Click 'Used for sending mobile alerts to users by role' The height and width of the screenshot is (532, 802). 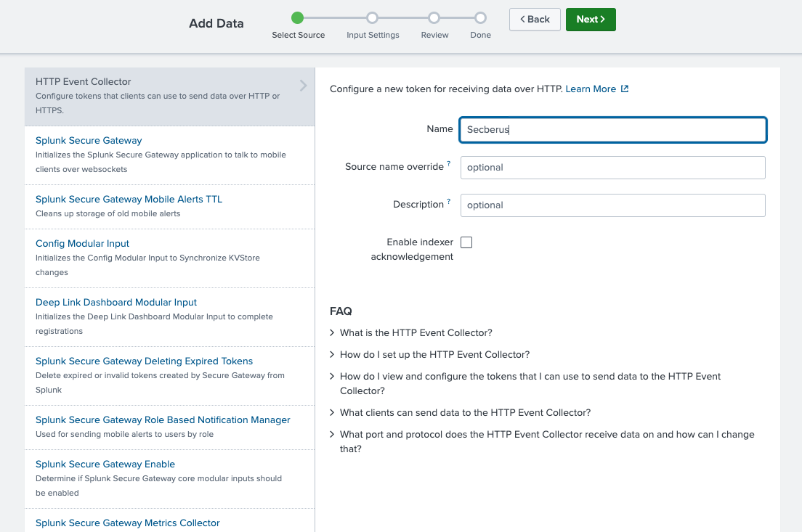point(124,435)
